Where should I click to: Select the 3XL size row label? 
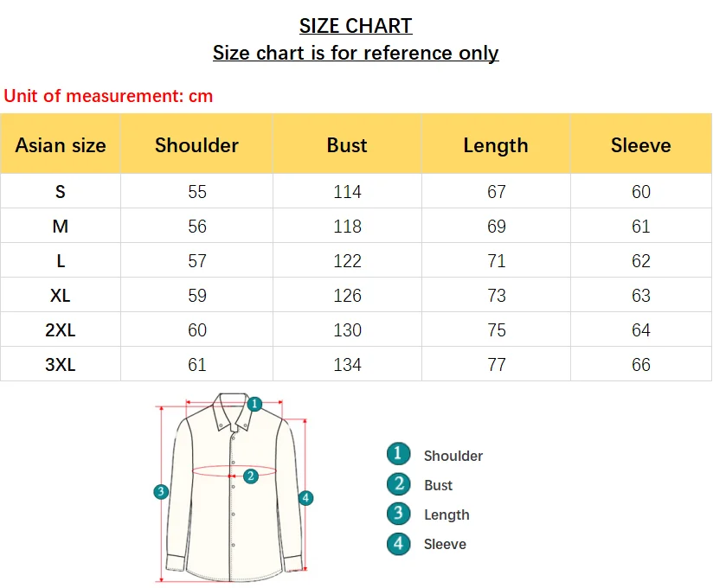61,365
